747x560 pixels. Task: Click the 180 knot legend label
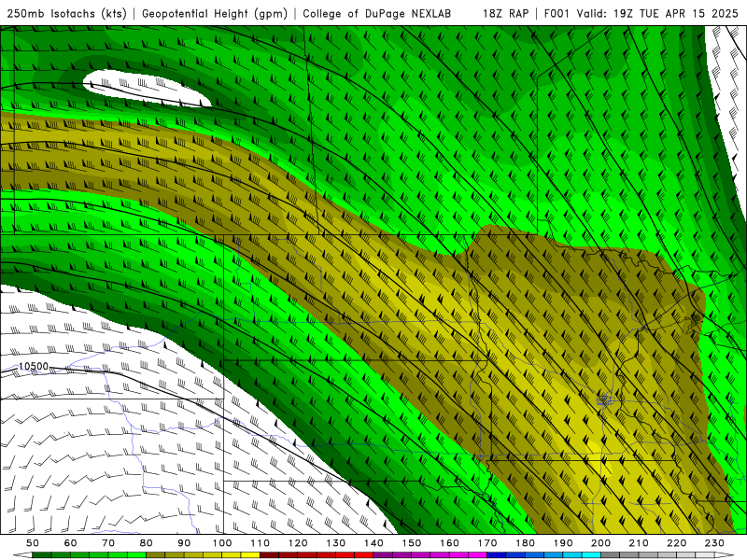point(525,543)
